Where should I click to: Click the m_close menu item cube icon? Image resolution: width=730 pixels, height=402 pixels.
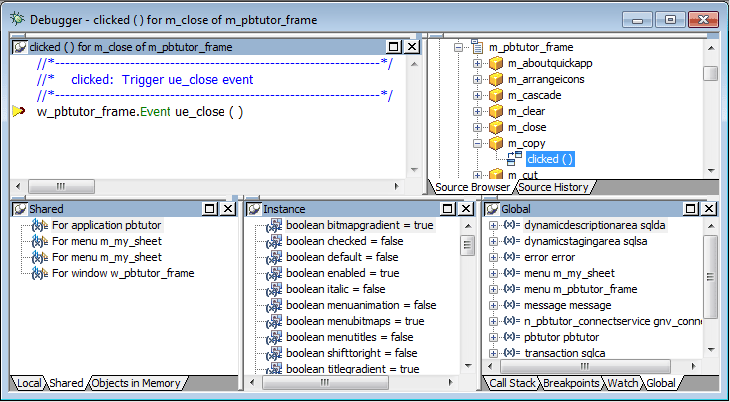click(495, 127)
